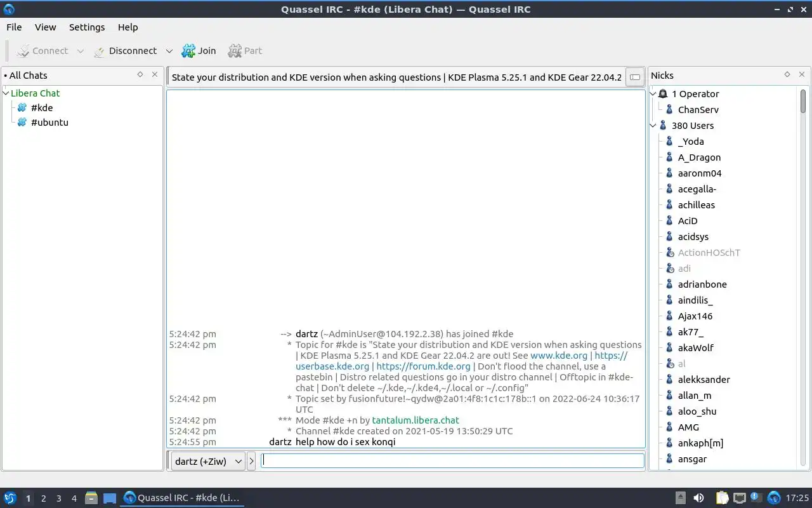Close the Nicks dock panel
812x508 pixels.
(802, 75)
